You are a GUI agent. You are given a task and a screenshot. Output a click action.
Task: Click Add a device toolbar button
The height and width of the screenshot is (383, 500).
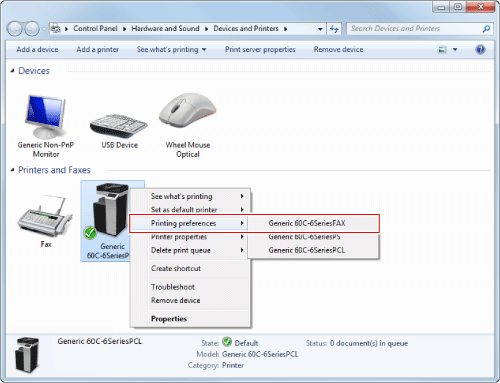(x=37, y=50)
